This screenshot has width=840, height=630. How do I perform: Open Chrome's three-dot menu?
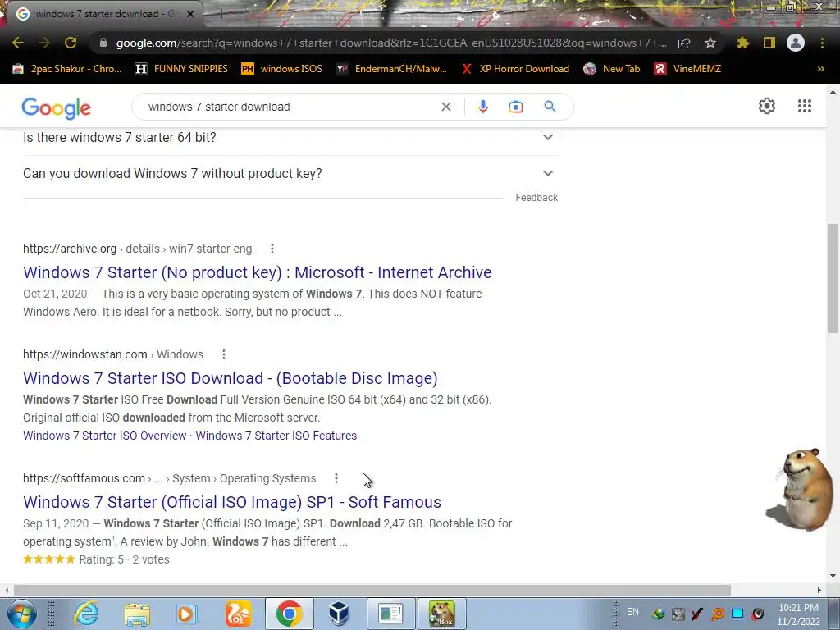tap(822, 43)
